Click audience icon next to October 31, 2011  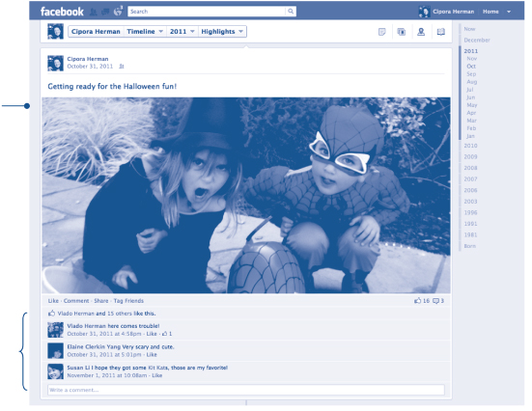122,67
